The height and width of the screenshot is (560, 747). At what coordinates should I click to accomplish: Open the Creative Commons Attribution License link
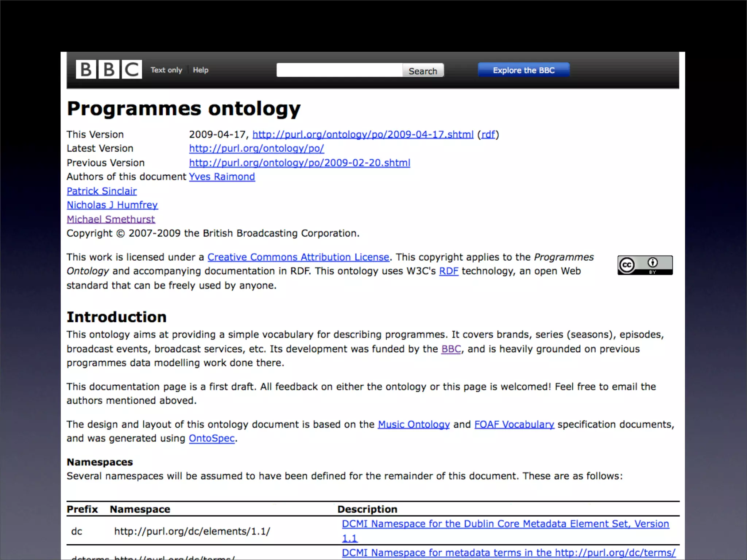(298, 257)
